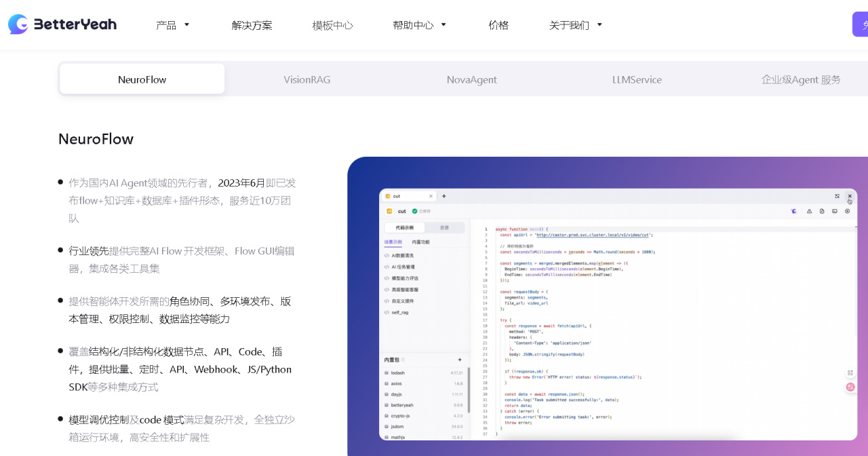Expand the 帮助中心 dropdown arrow
Viewport: 868px width, 456px height.
click(443, 25)
